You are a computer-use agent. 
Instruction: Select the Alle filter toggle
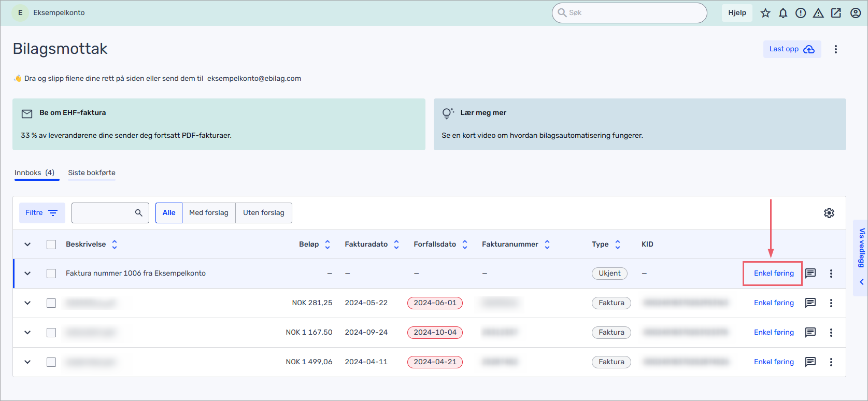[x=169, y=213]
